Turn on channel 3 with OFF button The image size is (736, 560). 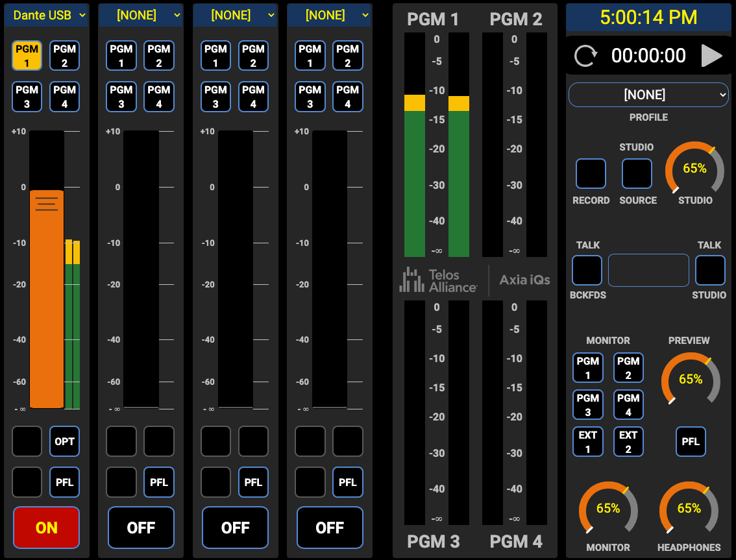[x=235, y=528]
